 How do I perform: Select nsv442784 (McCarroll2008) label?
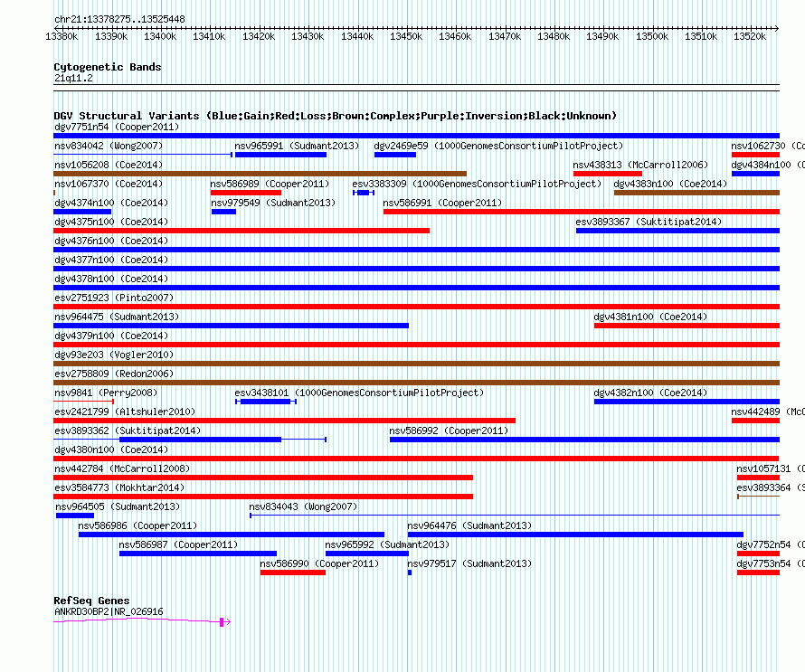click(122, 469)
